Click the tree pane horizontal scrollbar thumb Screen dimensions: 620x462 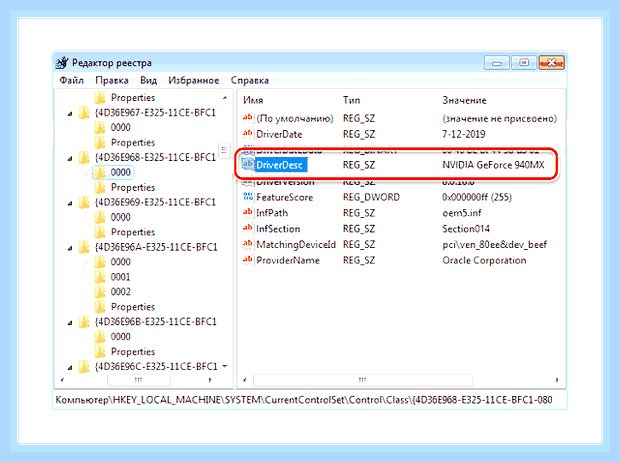click(x=139, y=380)
